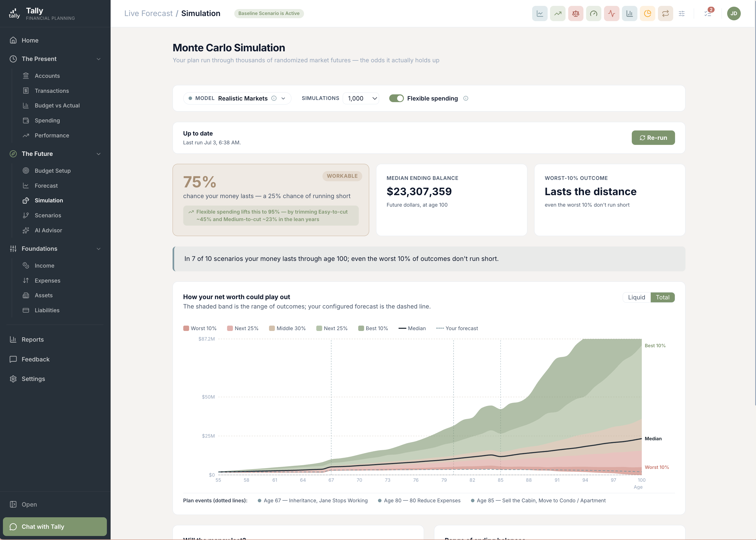Click the Flexible spending lifts to 95% note
This screenshot has height=540, width=756.
(271, 215)
